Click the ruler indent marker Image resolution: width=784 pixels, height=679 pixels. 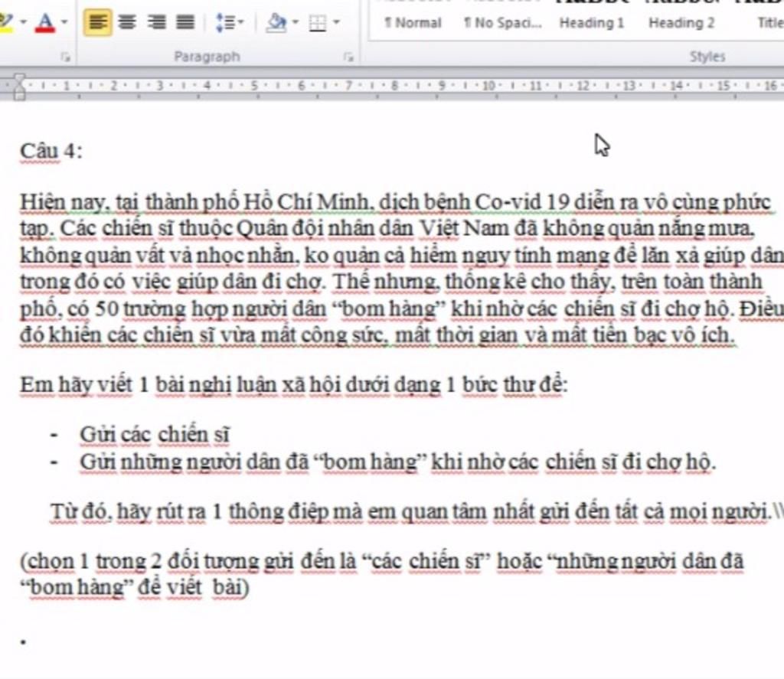[x=19, y=87]
